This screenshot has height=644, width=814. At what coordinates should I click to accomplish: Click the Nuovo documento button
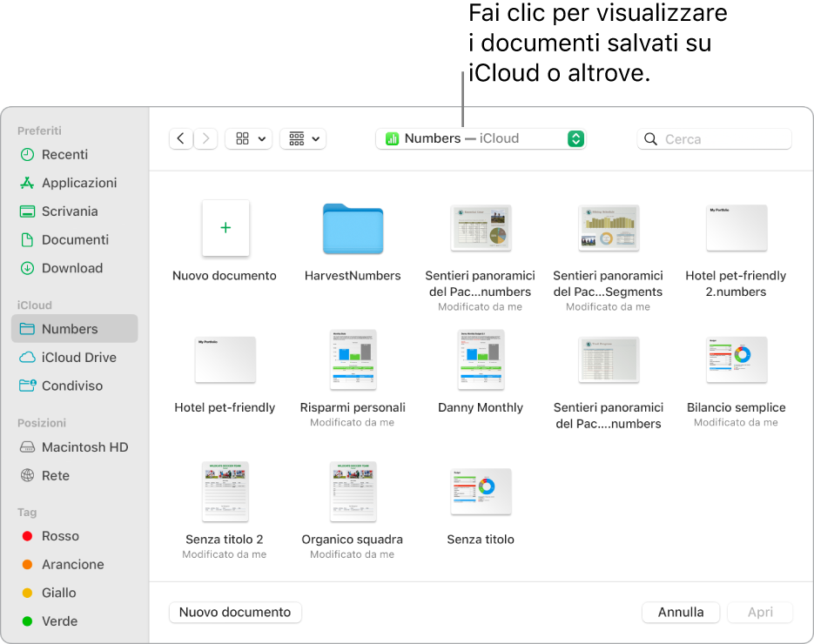(235, 612)
